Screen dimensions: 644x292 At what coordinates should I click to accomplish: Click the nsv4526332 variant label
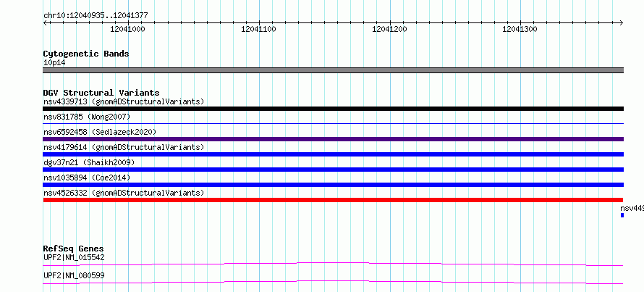point(124,193)
